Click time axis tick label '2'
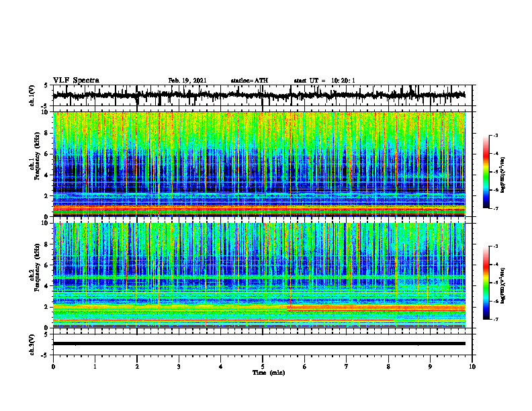This screenshot has height=411, width=532. [x=137, y=367]
